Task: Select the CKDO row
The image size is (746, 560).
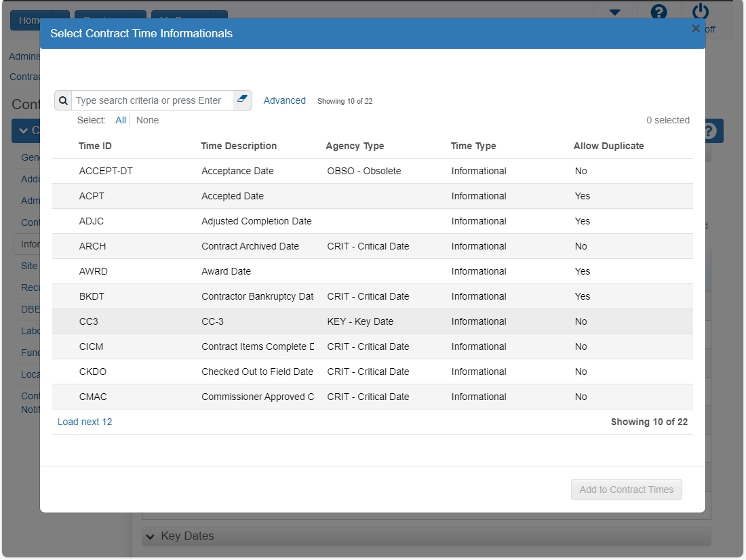Action: tap(372, 372)
